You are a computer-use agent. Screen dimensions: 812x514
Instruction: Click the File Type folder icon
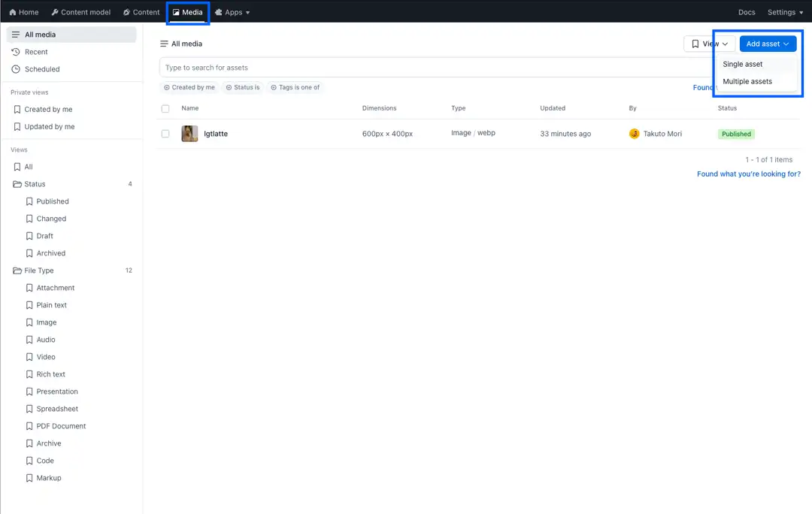[17, 271]
